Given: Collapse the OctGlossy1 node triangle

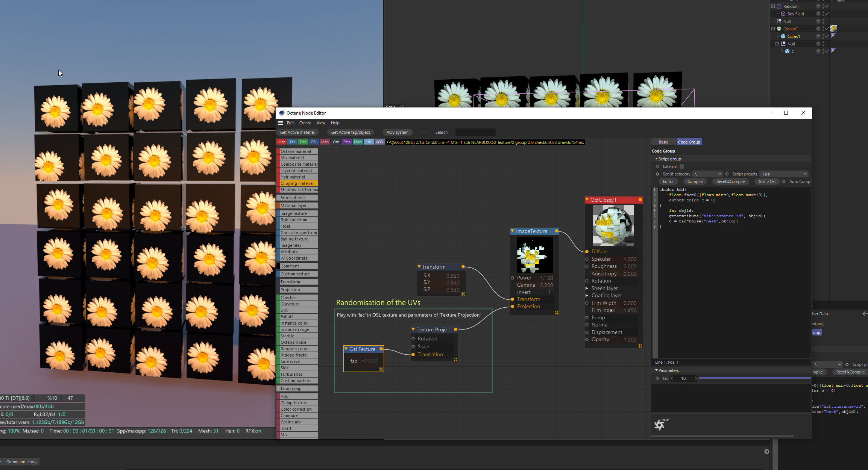Looking at the screenshot, I should tap(587, 200).
